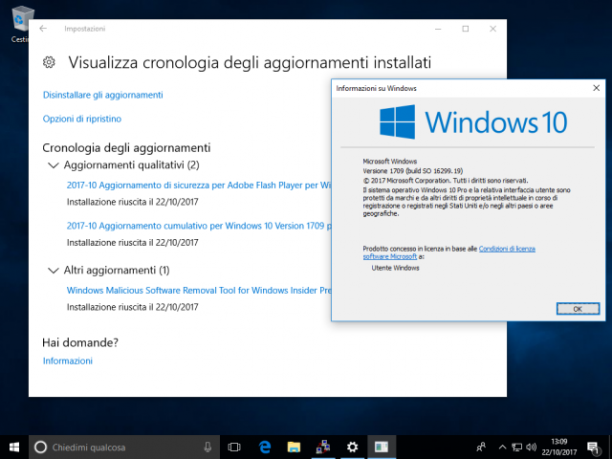
Task: Open the Adobe Flash Player security update link
Action: 199,185
